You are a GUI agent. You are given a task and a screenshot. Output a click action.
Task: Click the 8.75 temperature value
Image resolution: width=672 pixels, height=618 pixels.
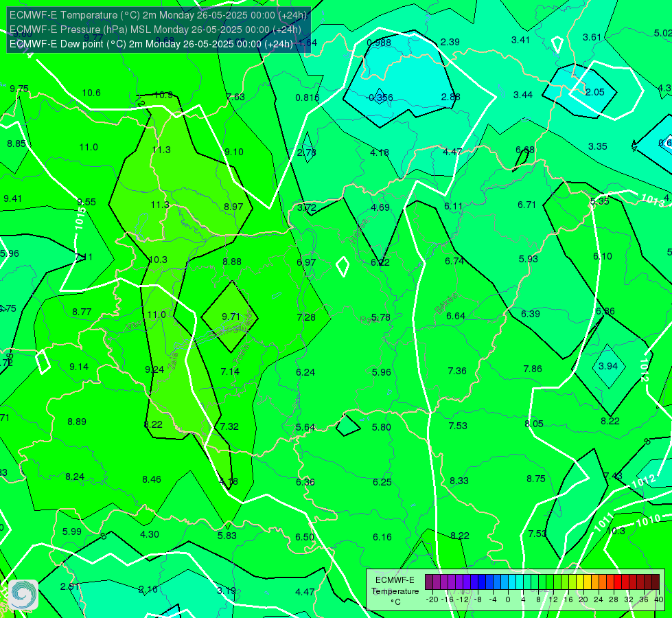pyautogui.click(x=536, y=479)
